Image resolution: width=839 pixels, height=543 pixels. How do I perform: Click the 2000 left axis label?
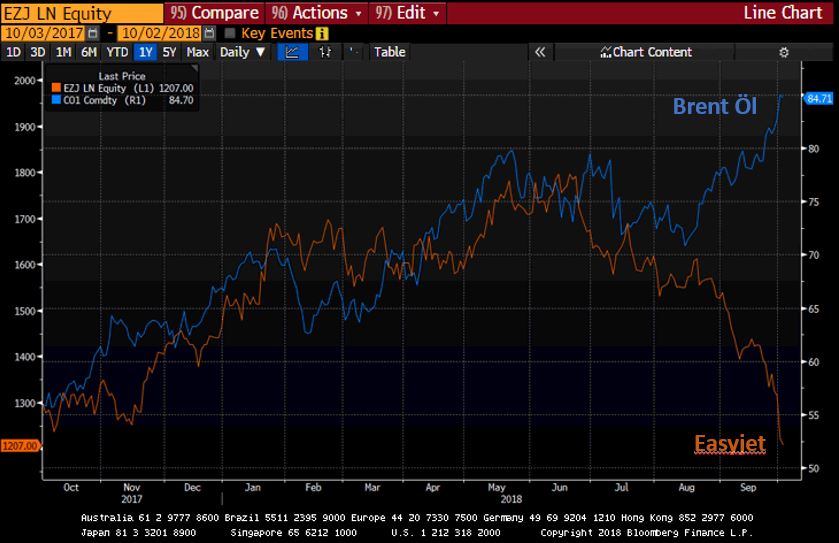25,81
